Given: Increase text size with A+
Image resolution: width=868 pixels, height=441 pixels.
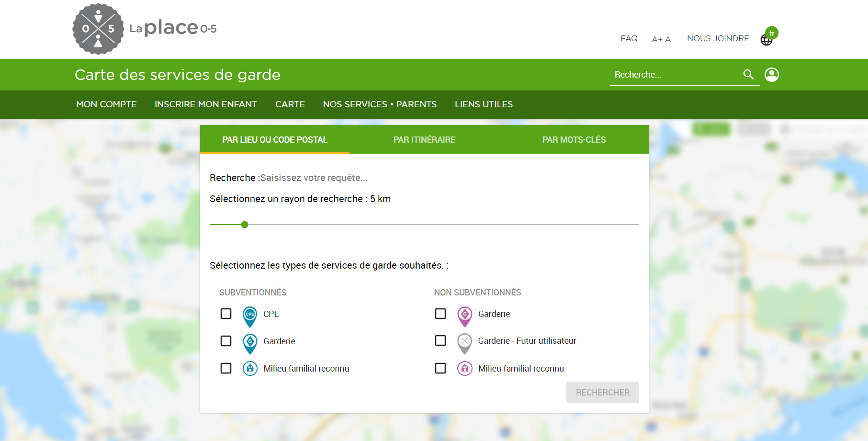Looking at the screenshot, I should click(x=657, y=39).
